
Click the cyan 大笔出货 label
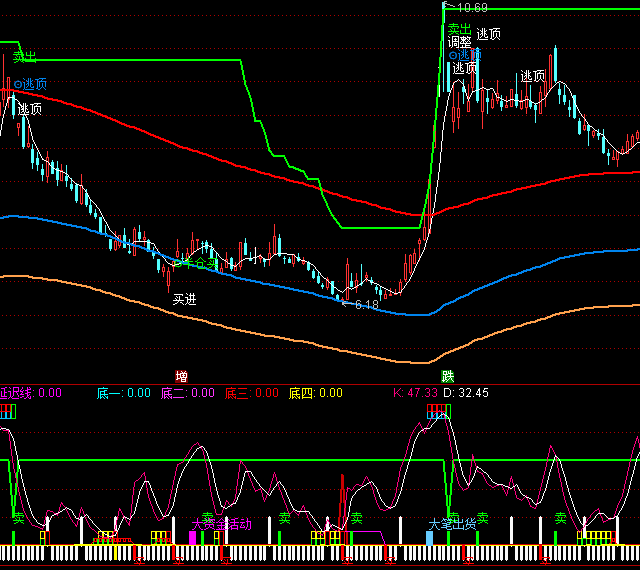pos(452,524)
